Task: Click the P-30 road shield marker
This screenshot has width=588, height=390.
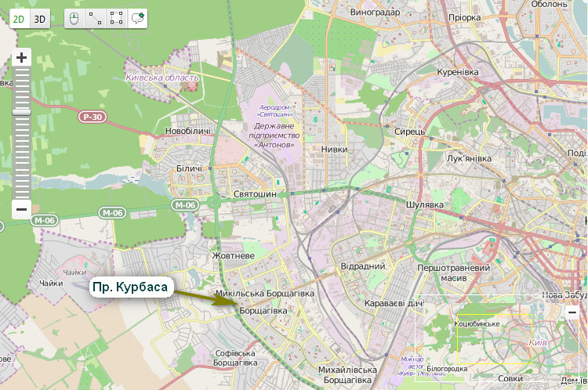Action: (x=92, y=117)
